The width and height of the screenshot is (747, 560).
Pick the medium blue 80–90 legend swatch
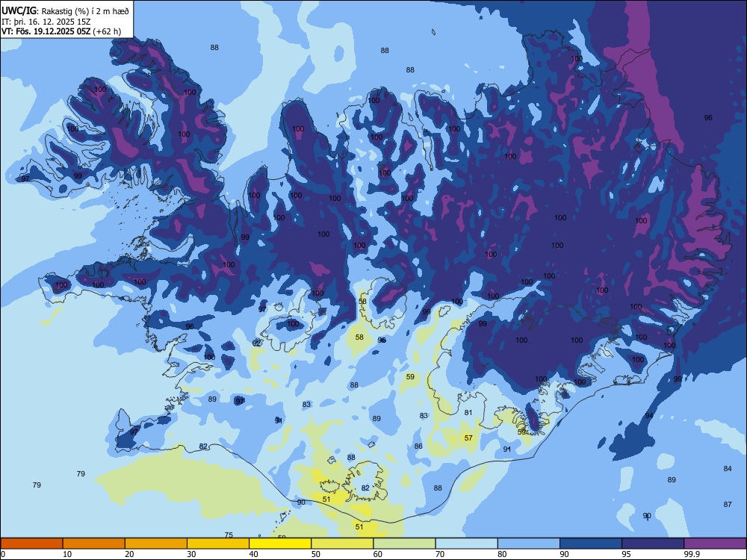coord(529,544)
